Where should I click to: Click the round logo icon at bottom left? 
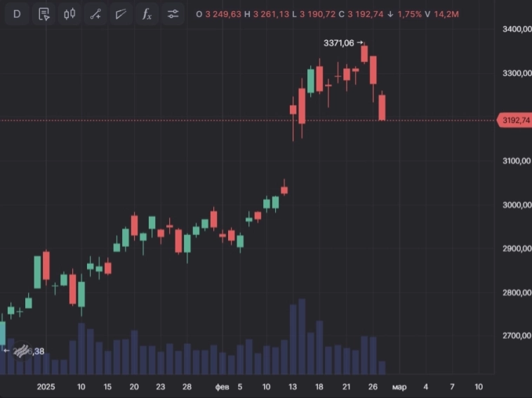tap(21, 351)
